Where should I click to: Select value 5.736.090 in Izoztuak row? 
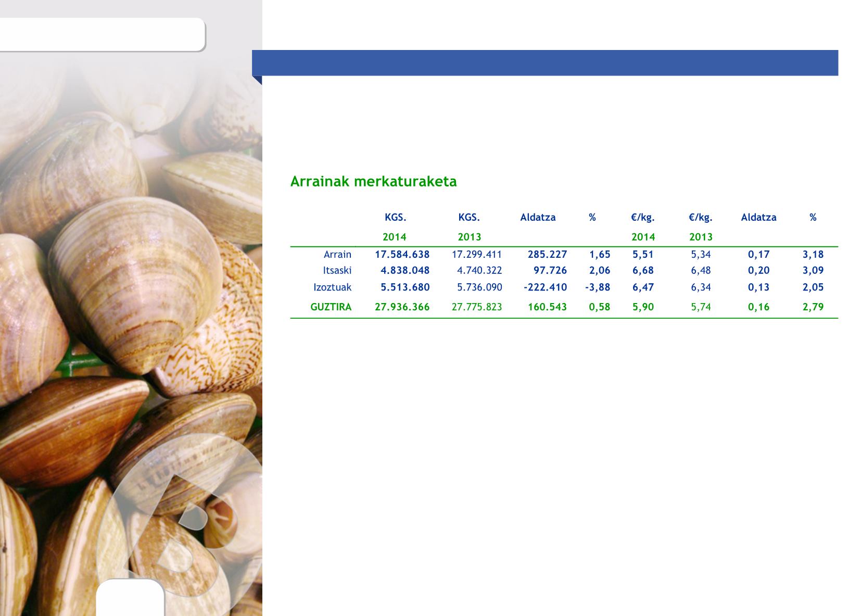point(479,287)
